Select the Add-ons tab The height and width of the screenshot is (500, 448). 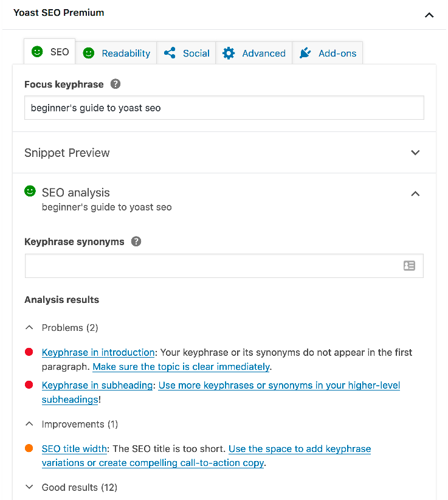tap(328, 53)
